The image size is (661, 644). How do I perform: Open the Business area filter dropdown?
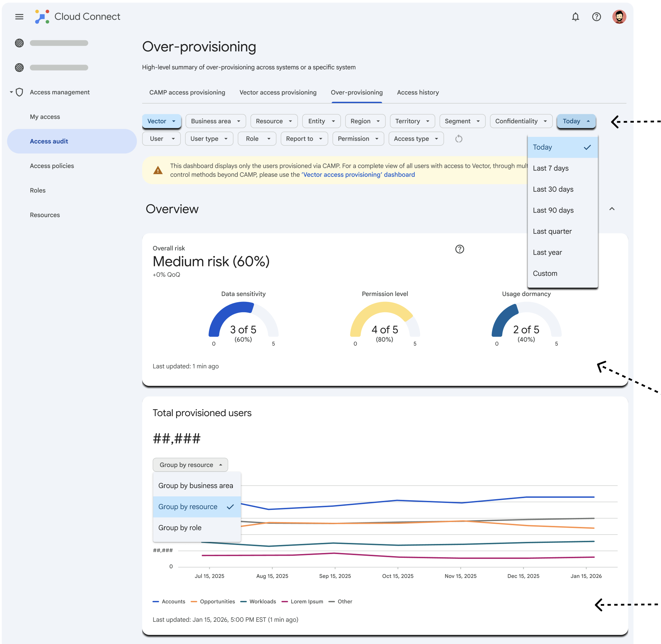click(x=215, y=121)
